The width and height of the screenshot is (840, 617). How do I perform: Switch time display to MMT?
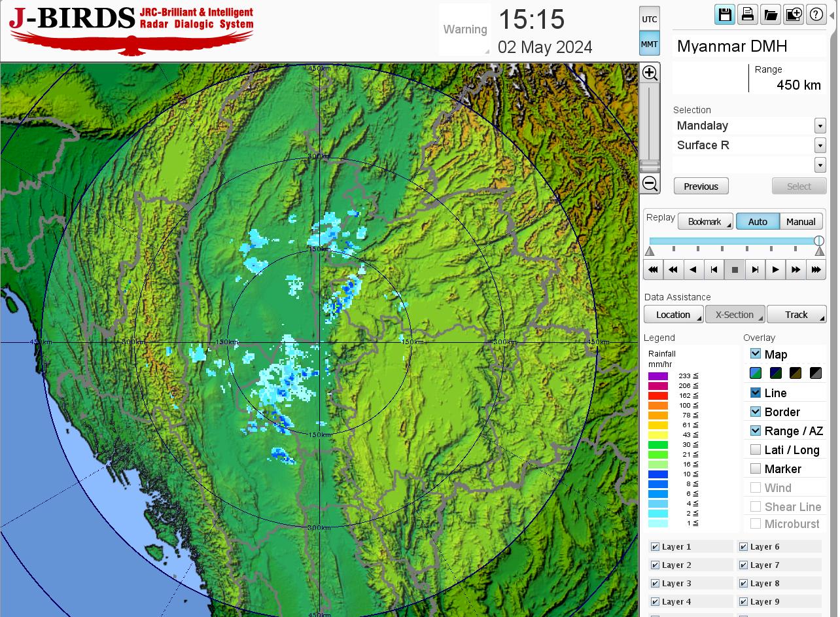click(650, 44)
